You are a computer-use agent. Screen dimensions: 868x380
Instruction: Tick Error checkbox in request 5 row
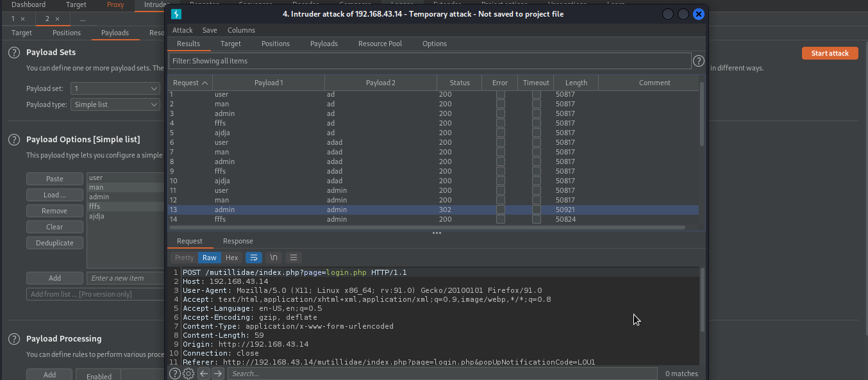tap(501, 133)
